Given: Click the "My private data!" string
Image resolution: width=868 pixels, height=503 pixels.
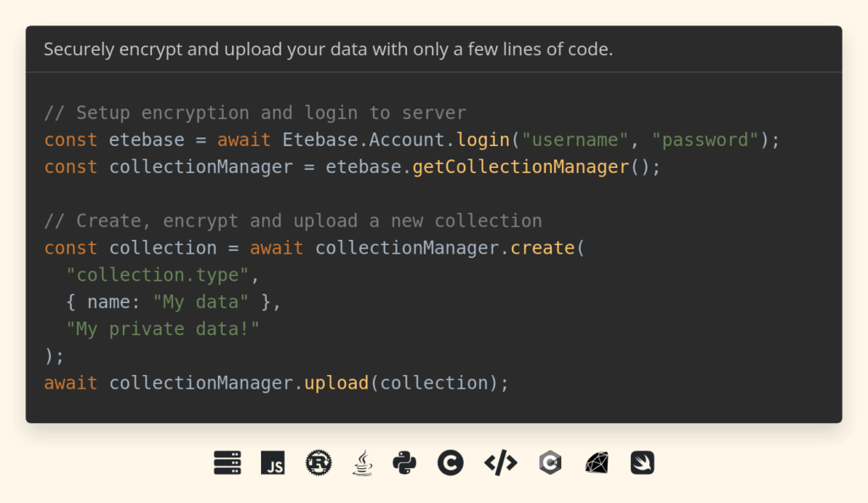Looking at the screenshot, I should [x=162, y=329].
